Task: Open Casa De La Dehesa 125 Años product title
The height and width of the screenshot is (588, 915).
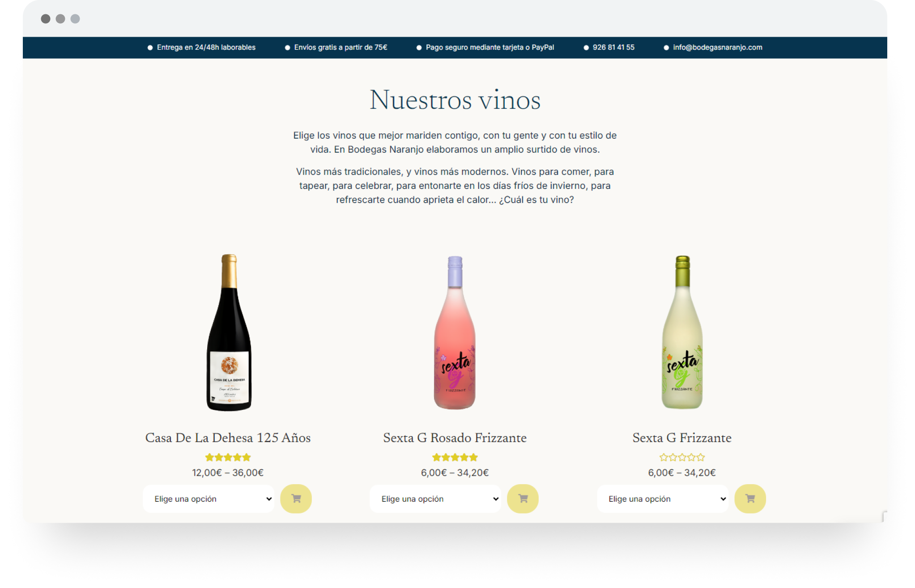Action: tap(228, 437)
